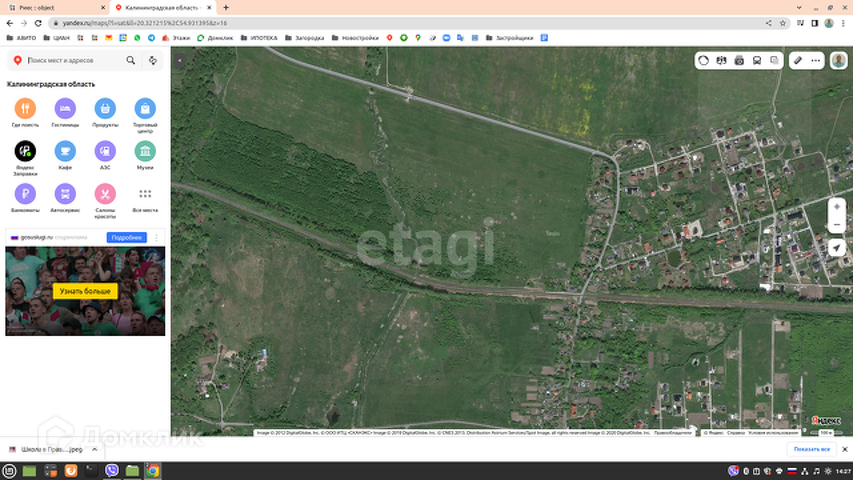Toggle the public transport layer

point(757,60)
